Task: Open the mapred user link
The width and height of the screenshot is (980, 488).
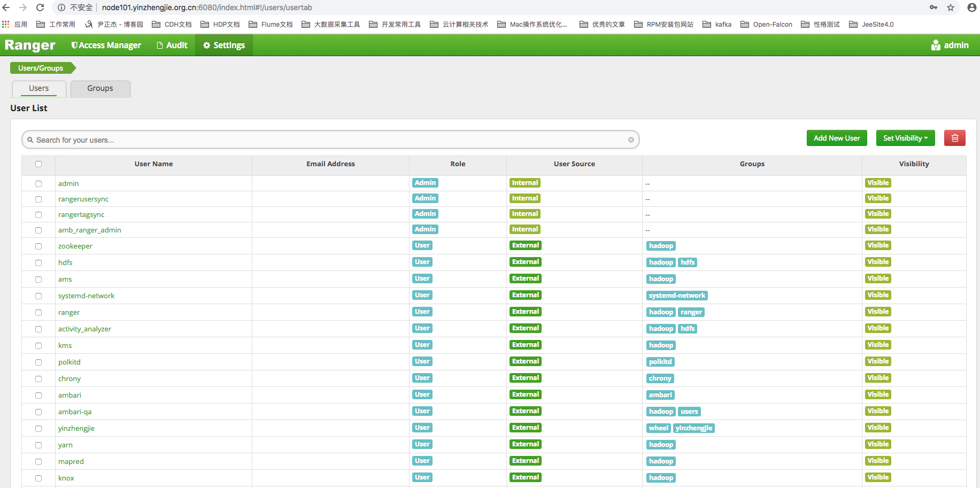Action: [x=71, y=462]
